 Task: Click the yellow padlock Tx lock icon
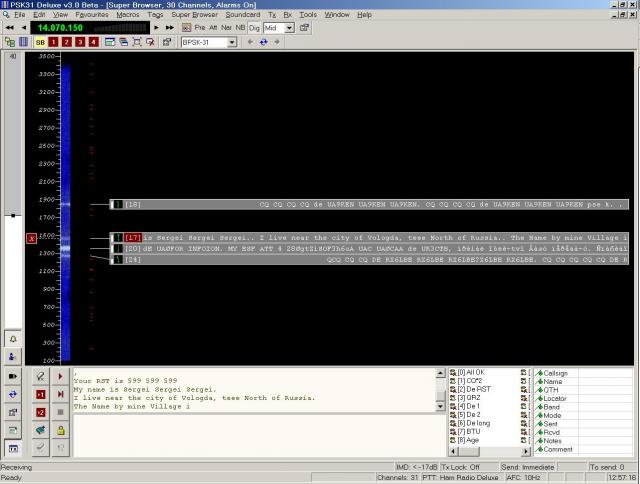click(60, 430)
